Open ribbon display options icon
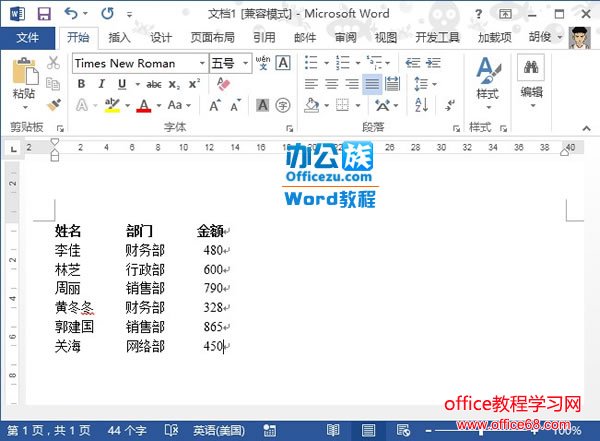600x441 pixels. [x=505, y=14]
